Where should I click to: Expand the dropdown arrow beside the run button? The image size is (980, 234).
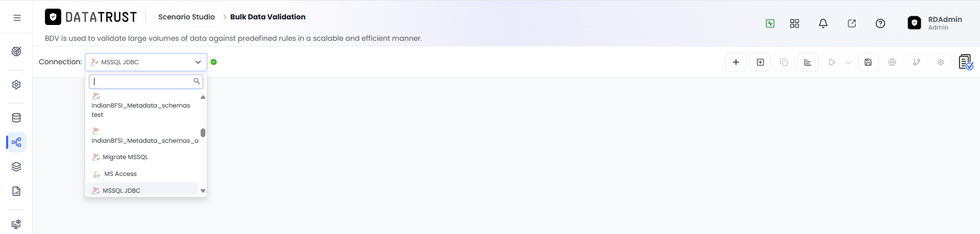click(x=849, y=62)
